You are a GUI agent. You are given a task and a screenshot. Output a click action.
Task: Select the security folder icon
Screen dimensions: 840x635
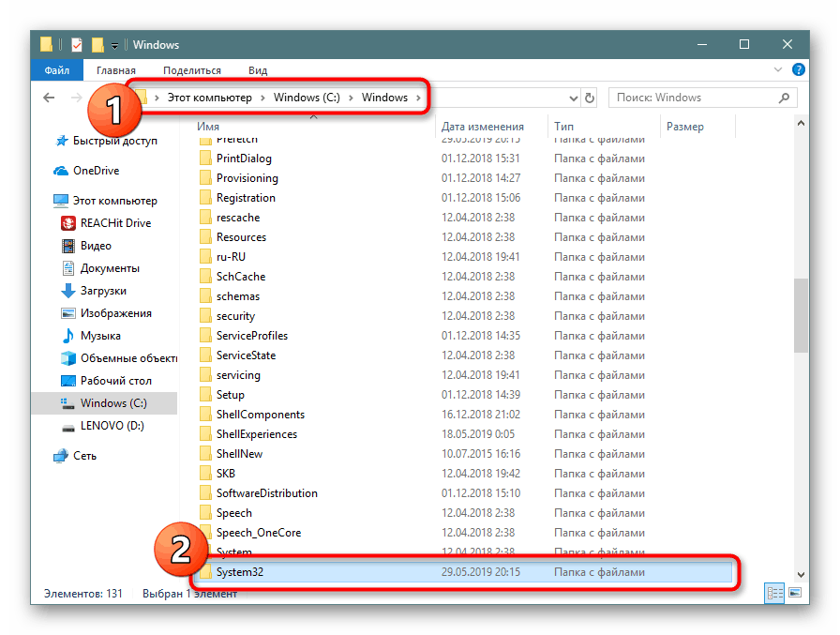point(205,316)
